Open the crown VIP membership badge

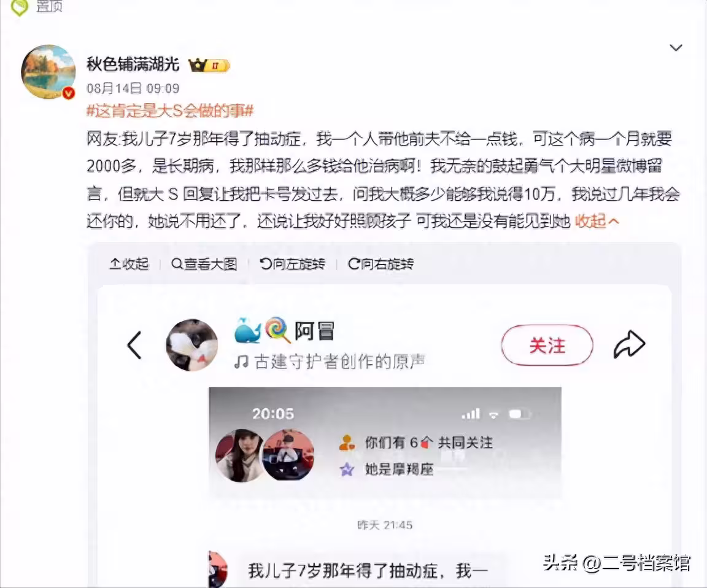[x=209, y=66]
